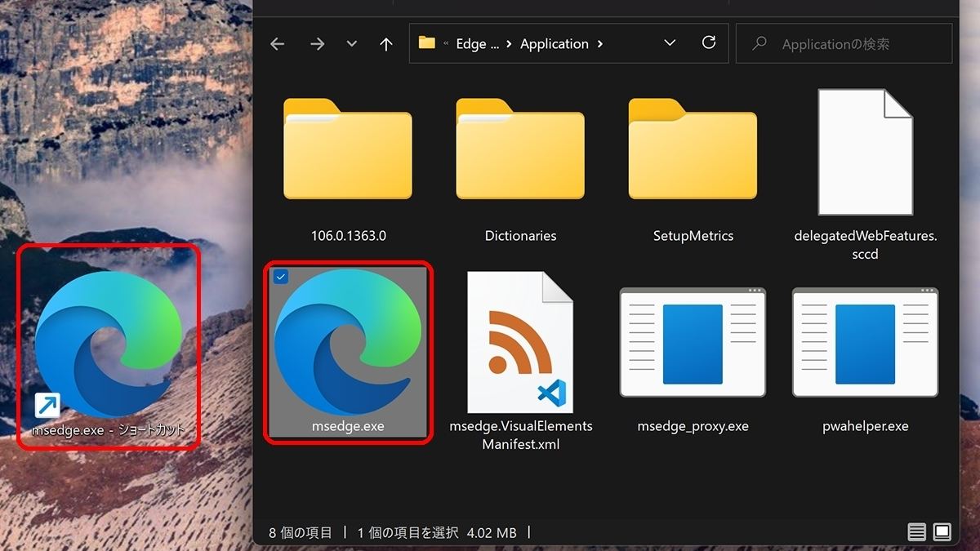Select msedge.VisualElementsManifest.xml file icon
Image resolution: width=980 pixels, height=551 pixels.
point(520,342)
